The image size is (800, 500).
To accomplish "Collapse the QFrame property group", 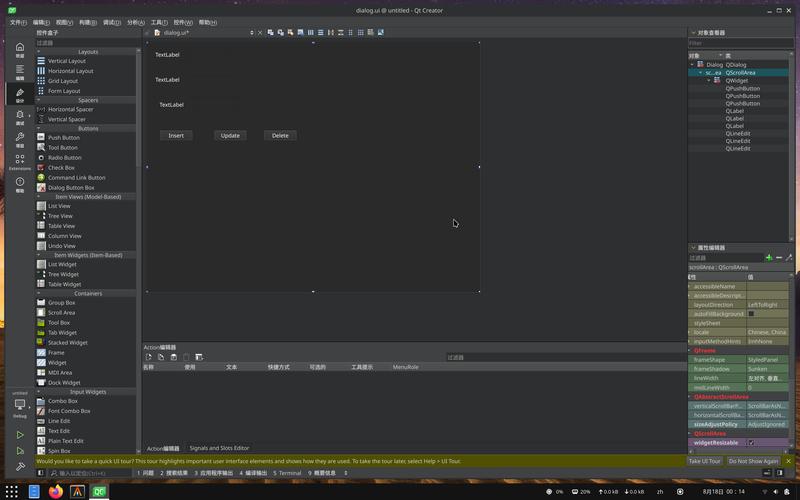I will point(690,351).
